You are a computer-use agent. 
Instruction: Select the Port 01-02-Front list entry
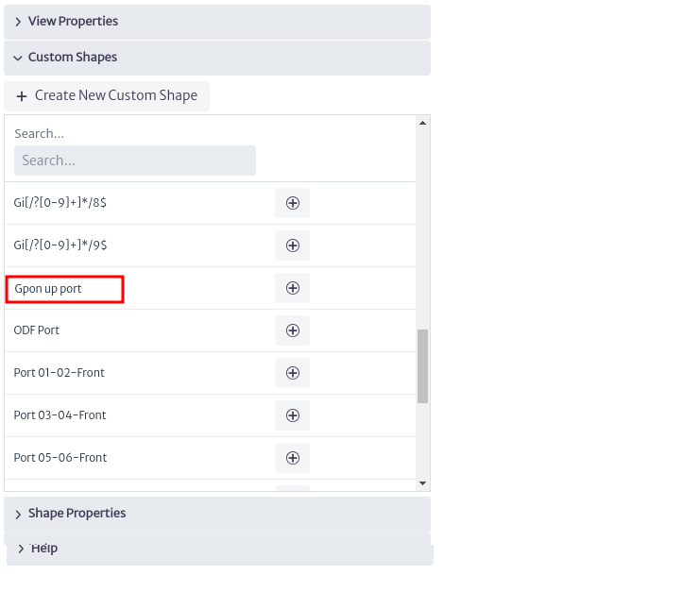pos(59,373)
